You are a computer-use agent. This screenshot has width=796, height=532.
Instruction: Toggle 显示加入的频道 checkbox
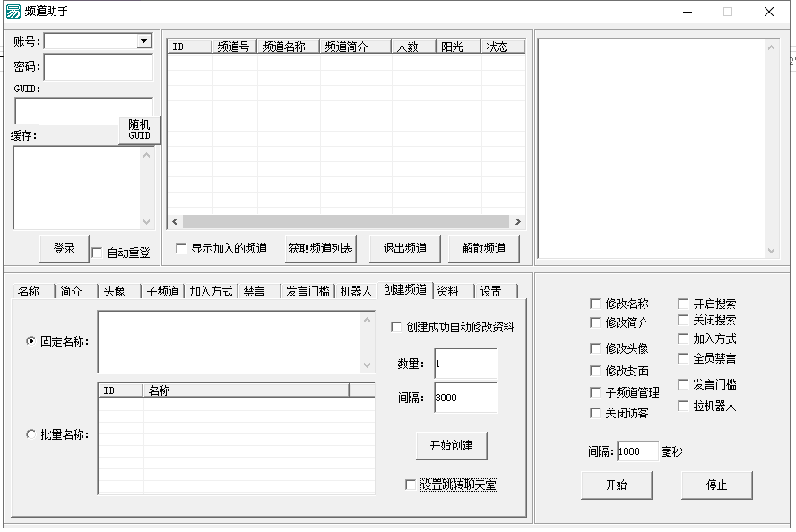click(182, 248)
